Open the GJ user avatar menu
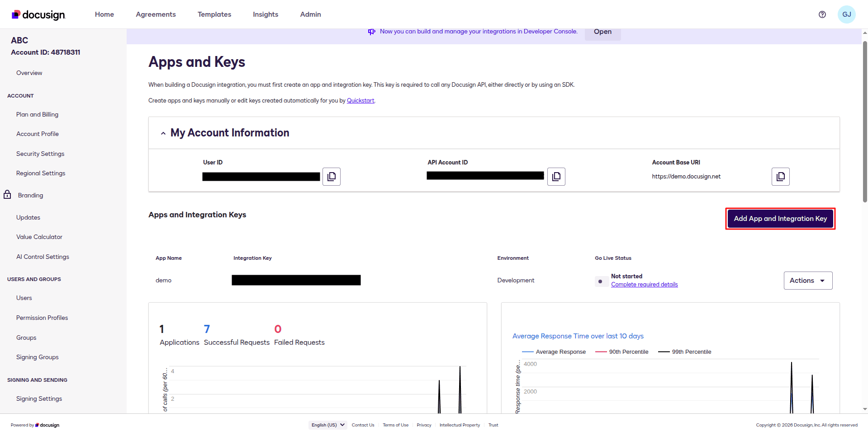 click(847, 14)
